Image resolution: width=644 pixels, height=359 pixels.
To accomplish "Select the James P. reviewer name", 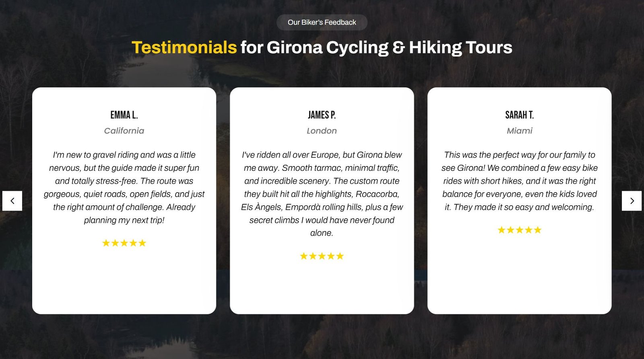I will [322, 115].
